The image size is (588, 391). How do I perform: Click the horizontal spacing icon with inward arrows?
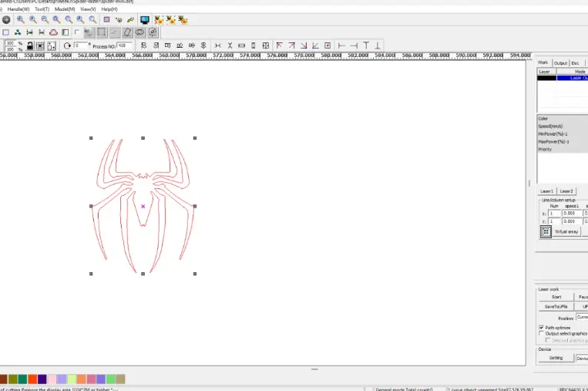[x=218, y=46]
